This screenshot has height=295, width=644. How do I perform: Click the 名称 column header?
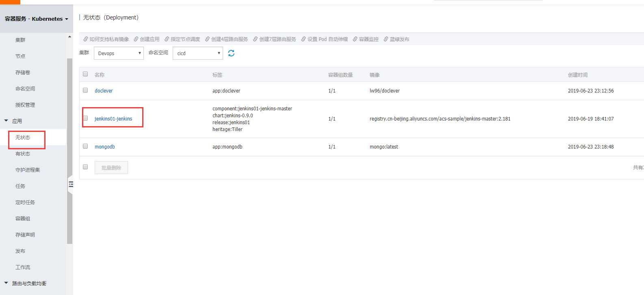coord(100,75)
